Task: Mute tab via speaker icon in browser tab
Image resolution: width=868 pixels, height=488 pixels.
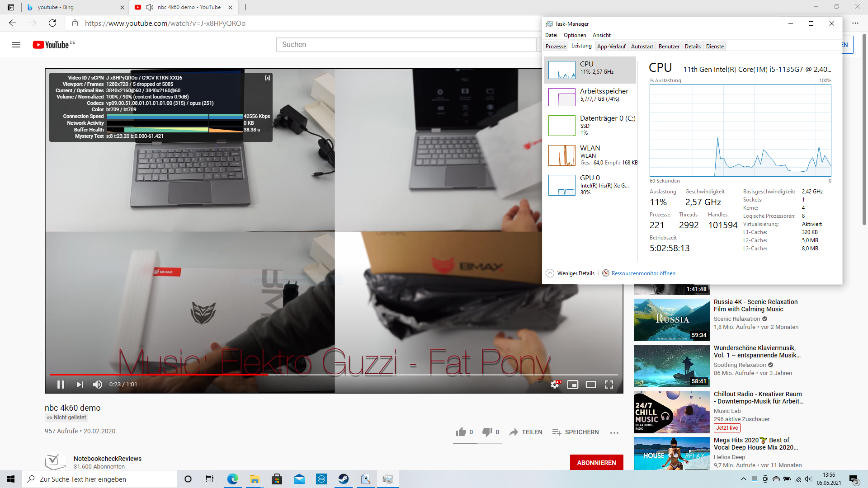Action: point(150,7)
